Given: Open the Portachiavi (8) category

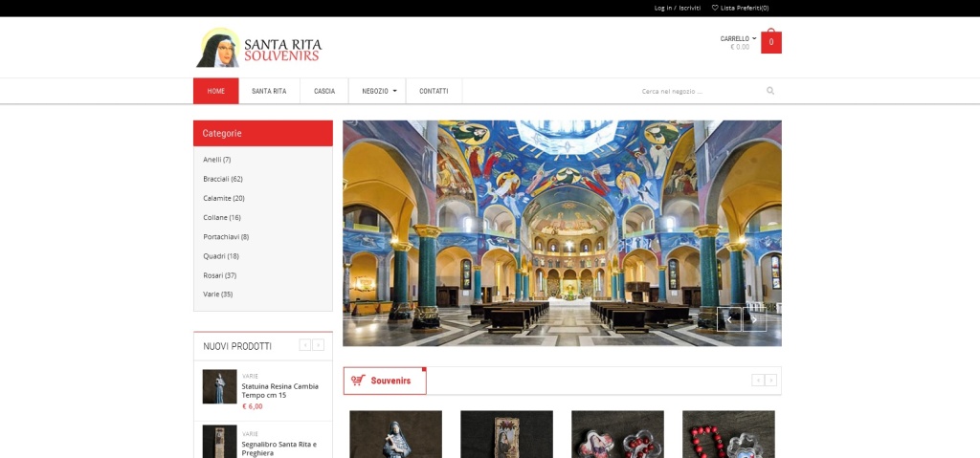Looking at the screenshot, I should click(x=226, y=237).
